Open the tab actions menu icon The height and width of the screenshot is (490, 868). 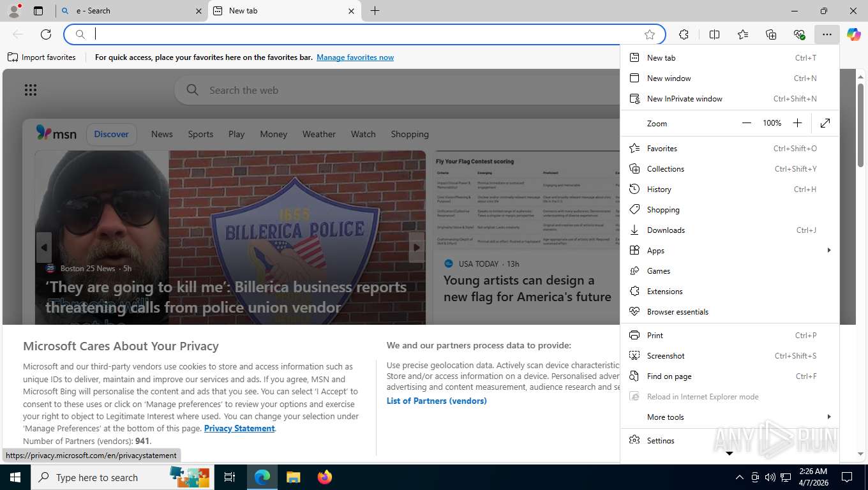click(x=38, y=11)
